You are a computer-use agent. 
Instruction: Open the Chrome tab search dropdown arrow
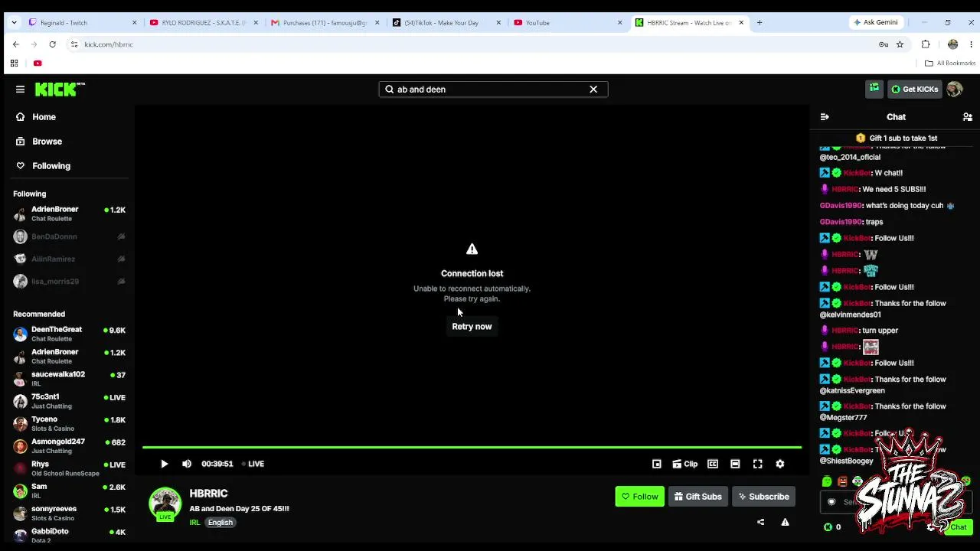(x=14, y=23)
